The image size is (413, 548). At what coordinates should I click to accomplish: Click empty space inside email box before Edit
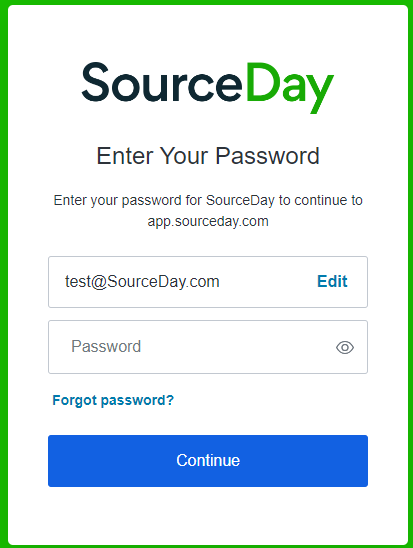[267, 282]
